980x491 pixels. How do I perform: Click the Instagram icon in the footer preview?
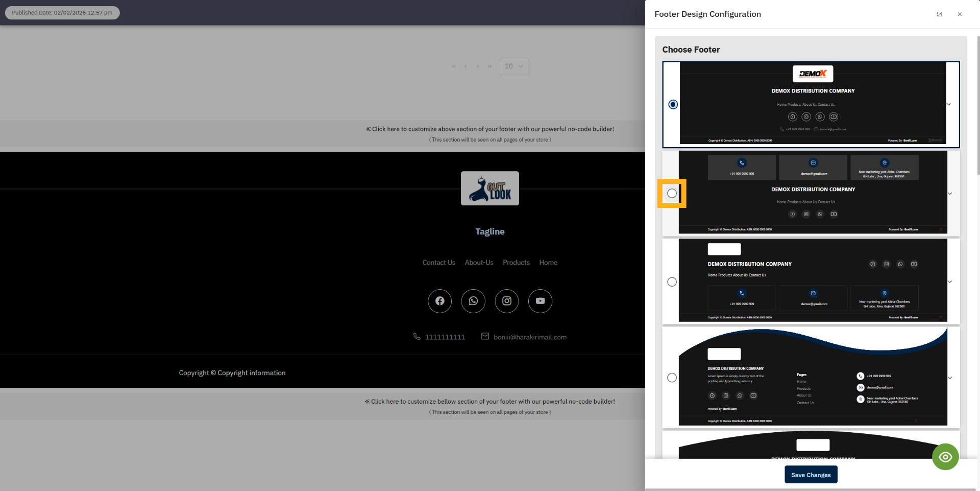(x=507, y=301)
